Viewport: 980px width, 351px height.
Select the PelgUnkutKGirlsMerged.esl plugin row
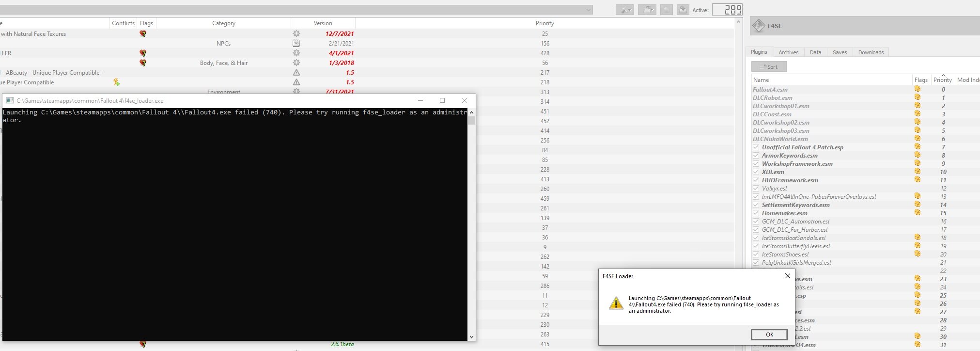click(865, 263)
